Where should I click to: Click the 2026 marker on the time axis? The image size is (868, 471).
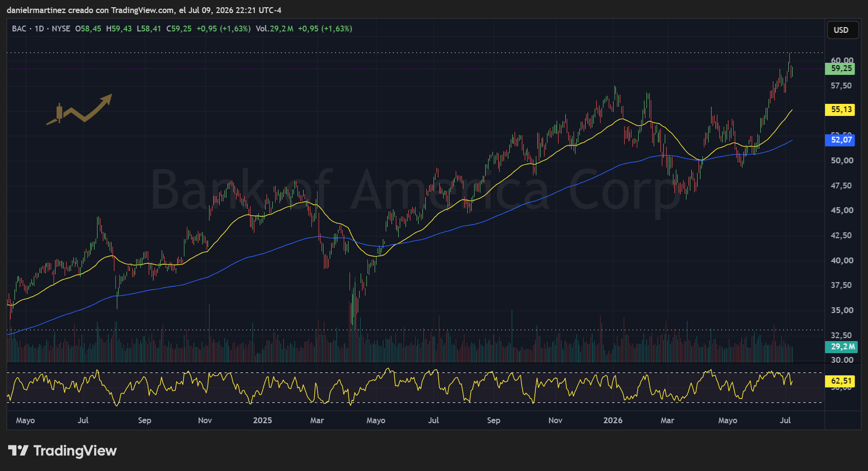pyautogui.click(x=613, y=420)
